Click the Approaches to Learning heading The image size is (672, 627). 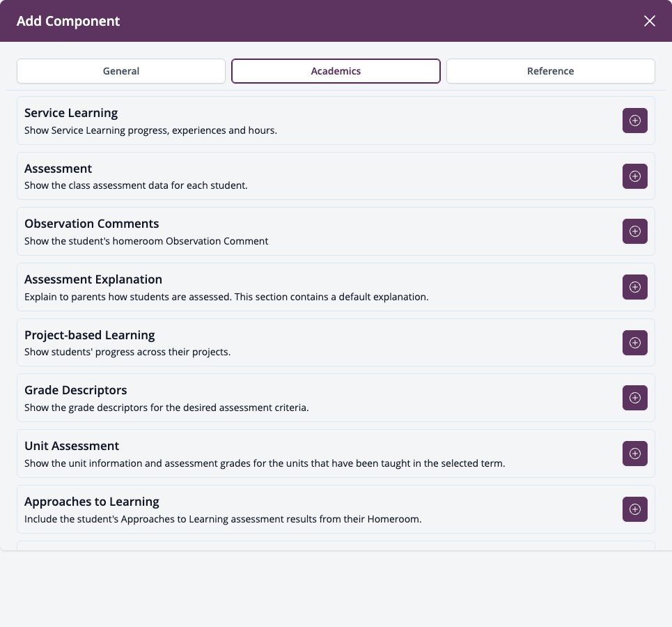pos(92,502)
